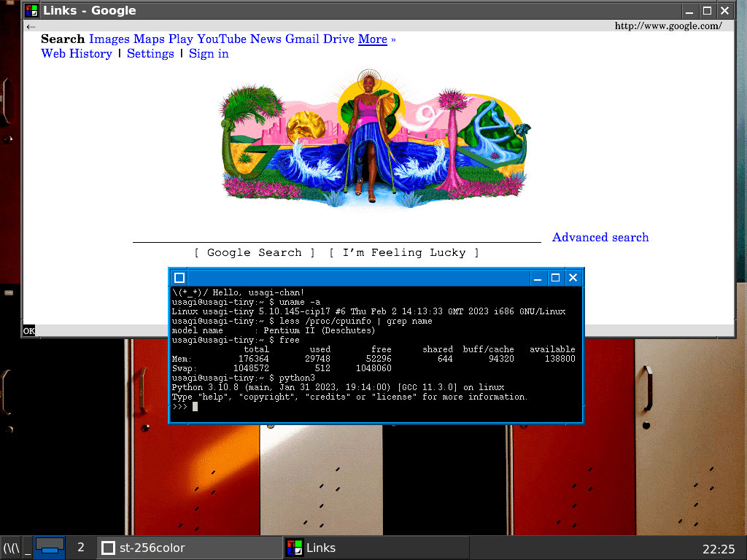Switch to workspace 1 in the pager
The width and height of the screenshot is (747, 560).
click(50, 548)
